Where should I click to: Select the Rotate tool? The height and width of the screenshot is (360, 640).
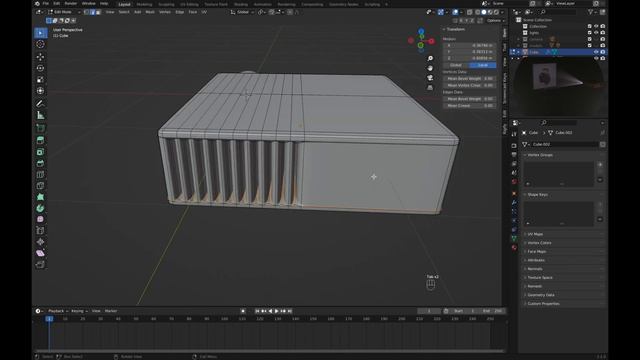pos(40,68)
